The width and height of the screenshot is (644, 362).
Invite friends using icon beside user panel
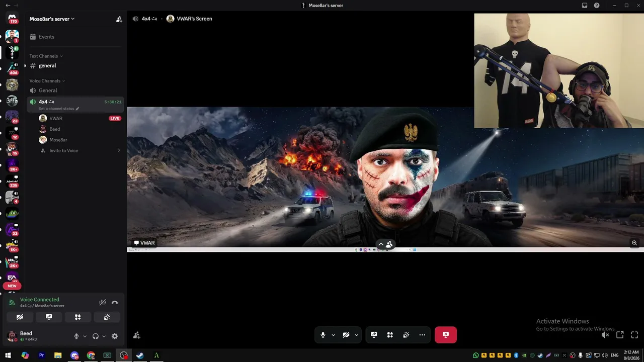137,335
